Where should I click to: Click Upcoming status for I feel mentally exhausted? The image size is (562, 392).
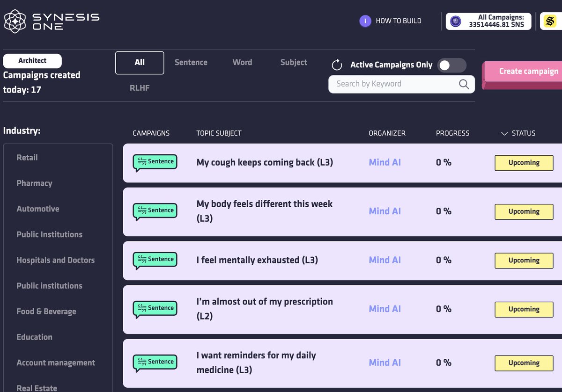coord(524,261)
